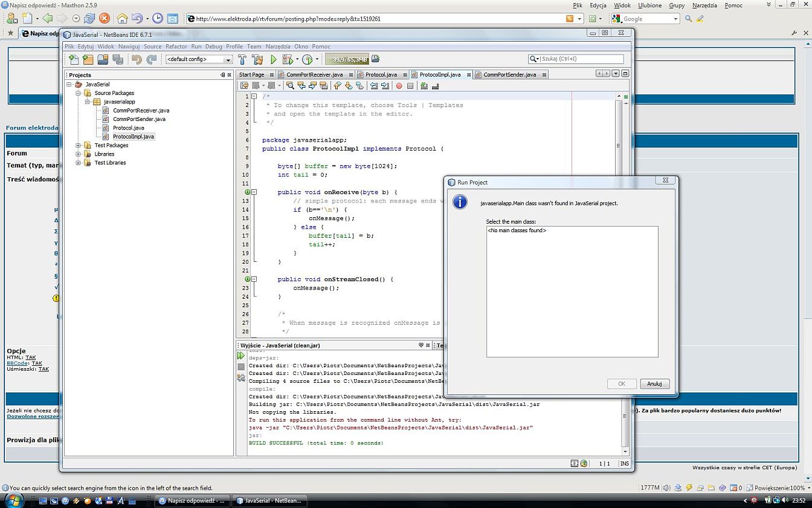This screenshot has width=812, height=508.
Task: Click Maxthon status bar download icon
Action: point(678,487)
